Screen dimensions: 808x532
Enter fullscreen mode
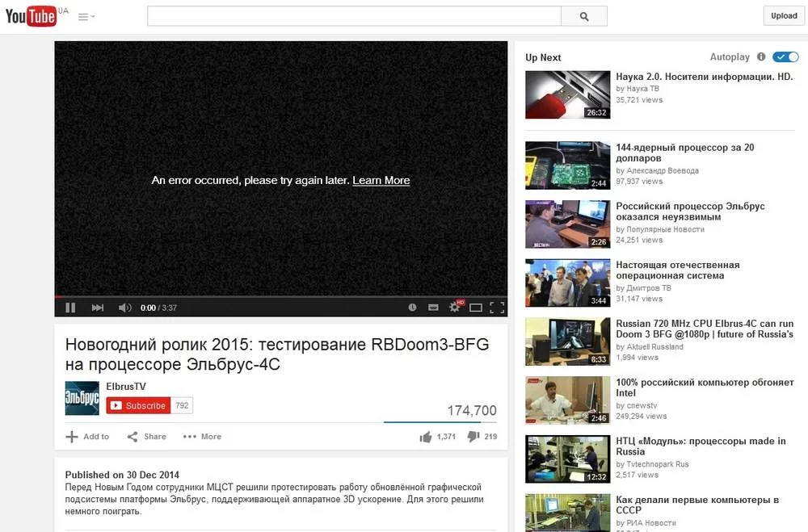tap(497, 308)
